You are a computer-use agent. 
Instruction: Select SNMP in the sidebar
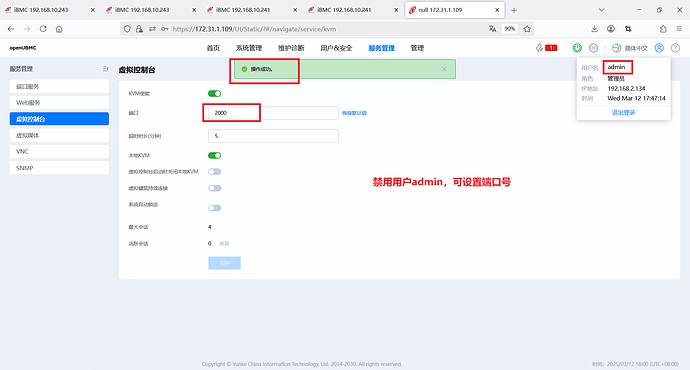pos(59,168)
